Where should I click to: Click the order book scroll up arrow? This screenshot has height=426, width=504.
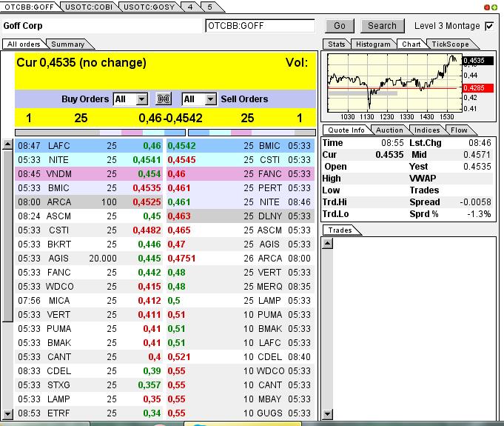point(7,144)
